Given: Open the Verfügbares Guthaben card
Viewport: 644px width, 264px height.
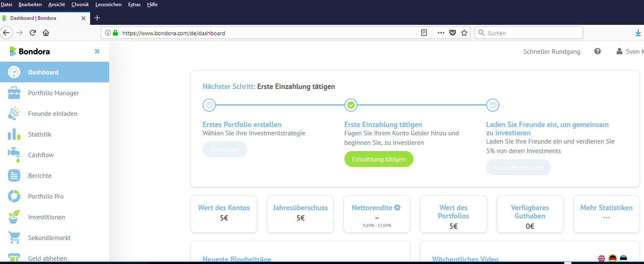Looking at the screenshot, I should [530, 214].
